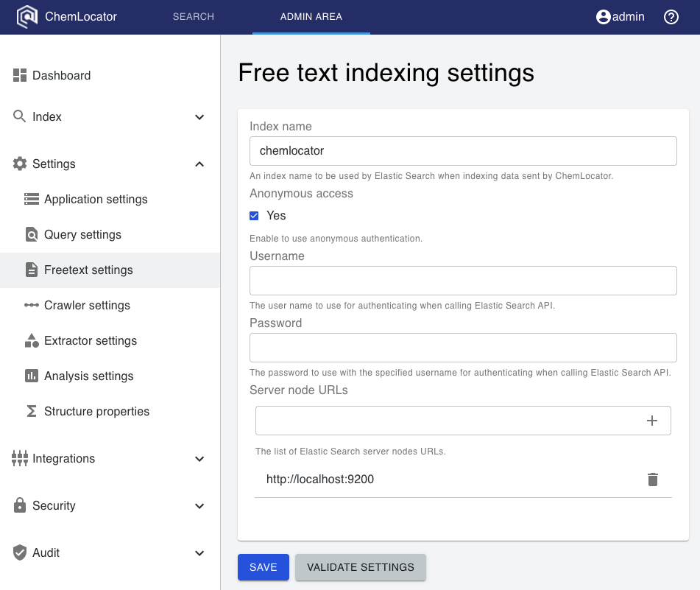Expand the Audit section
The height and width of the screenshot is (590, 700).
click(199, 552)
